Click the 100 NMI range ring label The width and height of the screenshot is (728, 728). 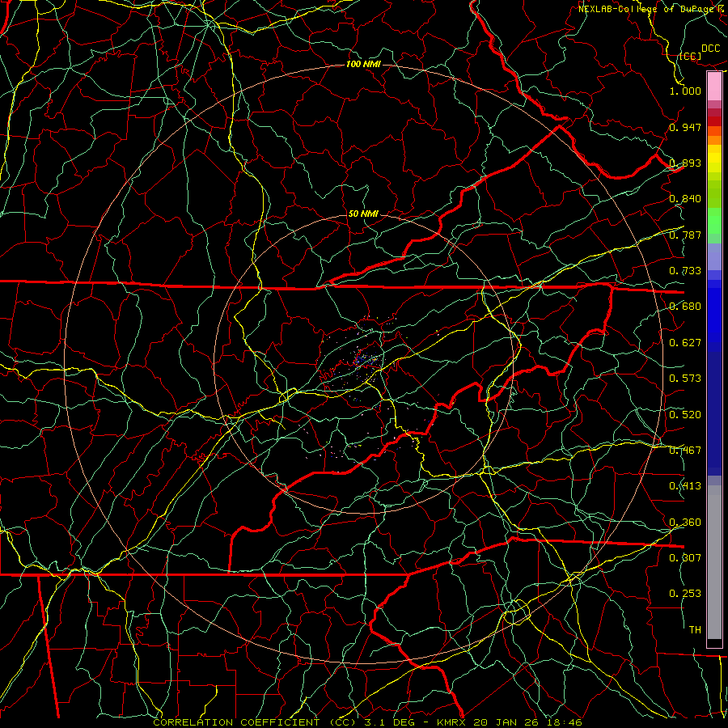coord(363,64)
